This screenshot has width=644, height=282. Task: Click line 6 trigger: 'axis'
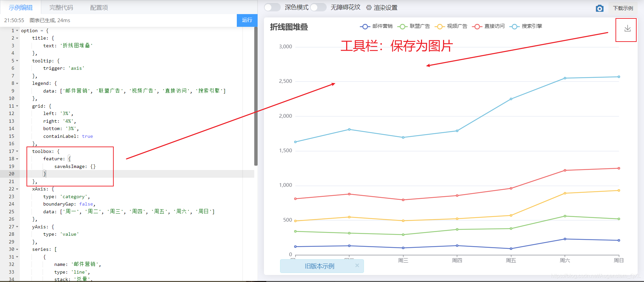point(64,68)
